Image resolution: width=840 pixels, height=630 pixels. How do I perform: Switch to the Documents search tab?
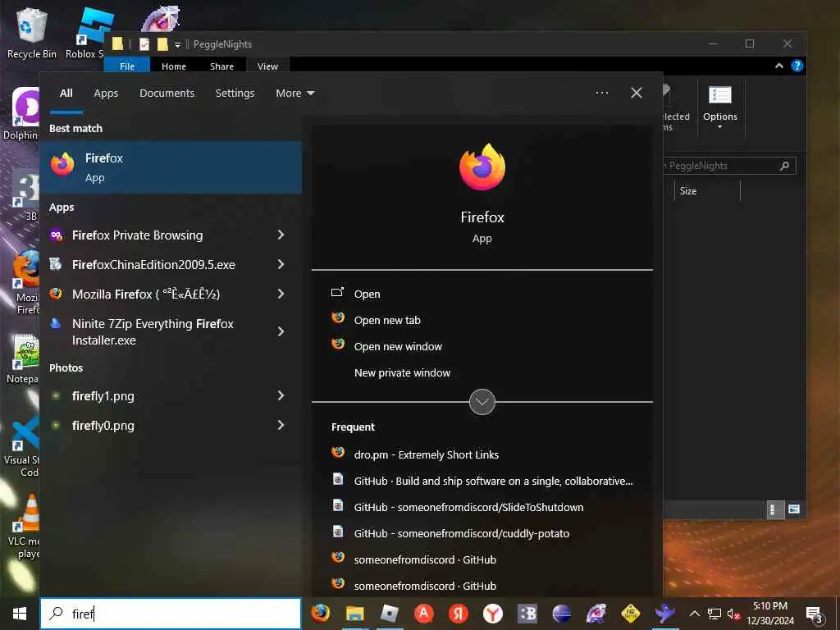[x=167, y=94]
